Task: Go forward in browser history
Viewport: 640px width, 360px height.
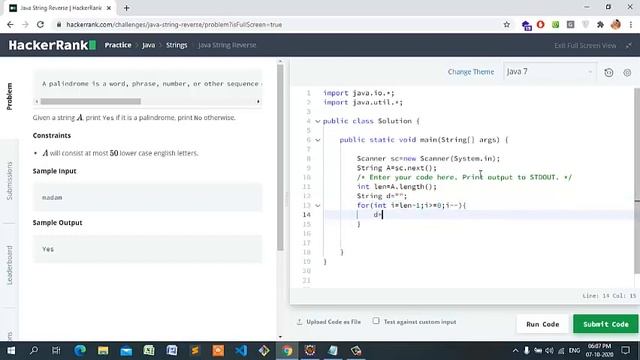Action: click(25, 24)
